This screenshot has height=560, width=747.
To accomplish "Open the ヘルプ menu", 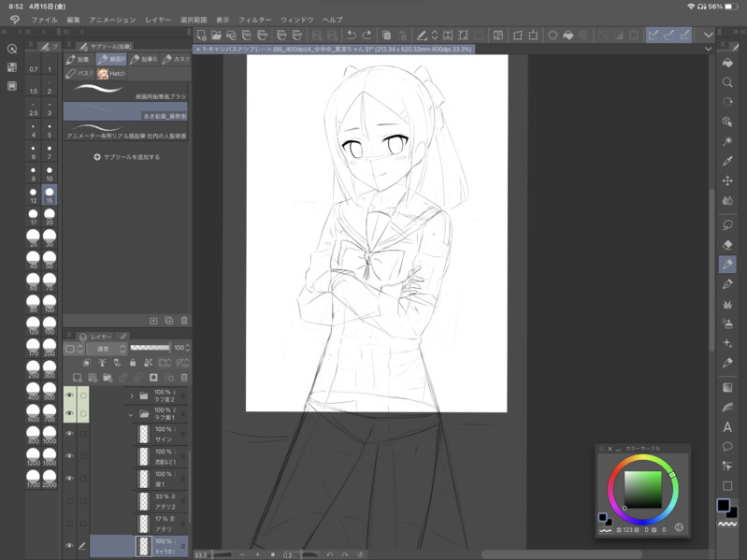I will [333, 20].
